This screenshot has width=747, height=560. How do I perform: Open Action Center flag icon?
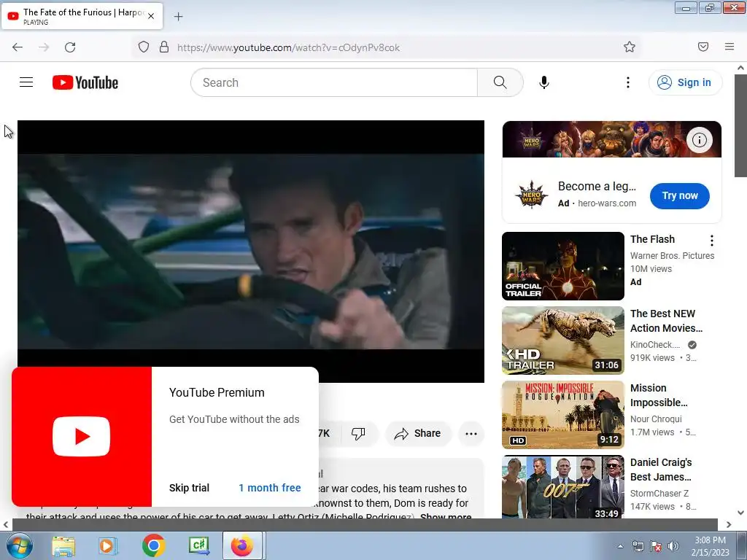click(x=656, y=546)
